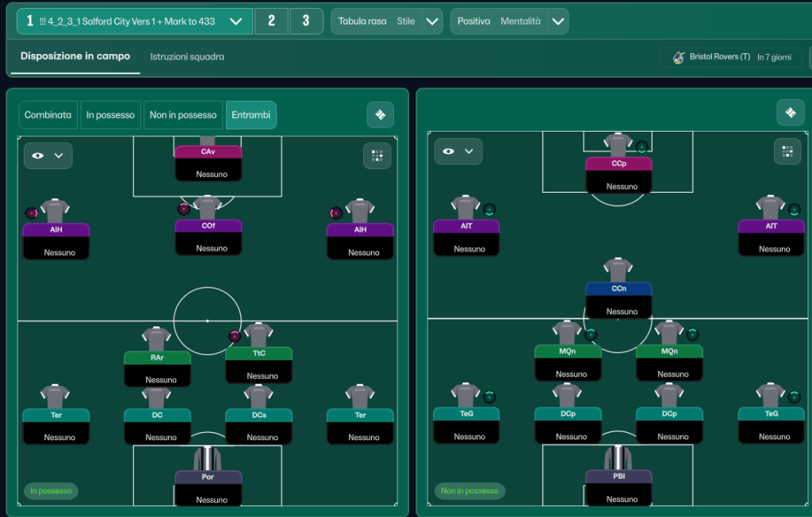Select tactic slot 2 button
Screen dimensions: 812x517
[x=271, y=21]
